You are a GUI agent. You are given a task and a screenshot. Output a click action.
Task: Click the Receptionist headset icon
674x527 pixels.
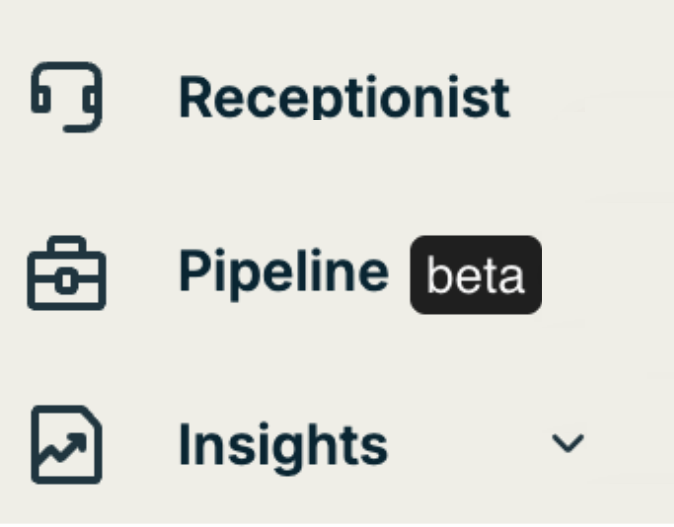(x=66, y=97)
